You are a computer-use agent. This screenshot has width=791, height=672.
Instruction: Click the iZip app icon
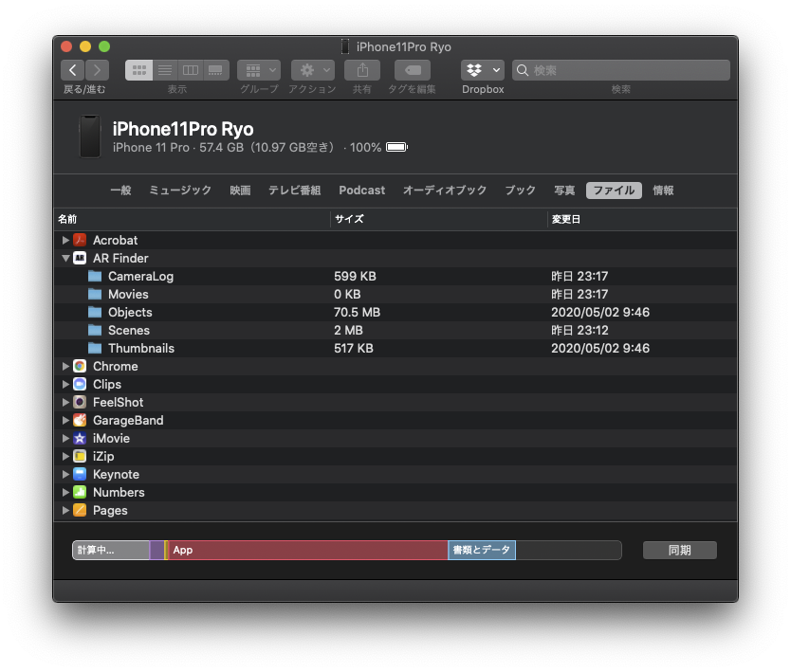pyautogui.click(x=80, y=456)
